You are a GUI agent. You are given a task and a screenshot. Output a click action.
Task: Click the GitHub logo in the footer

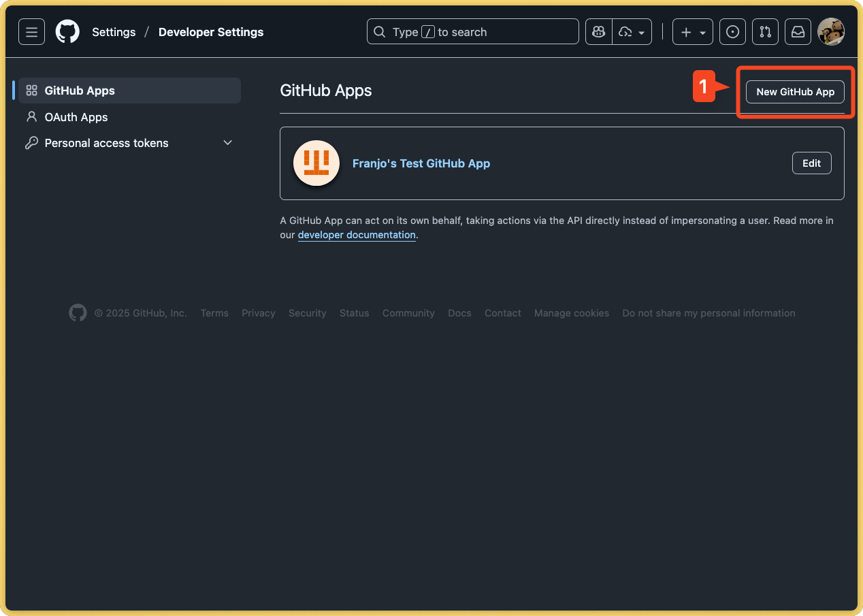(78, 312)
